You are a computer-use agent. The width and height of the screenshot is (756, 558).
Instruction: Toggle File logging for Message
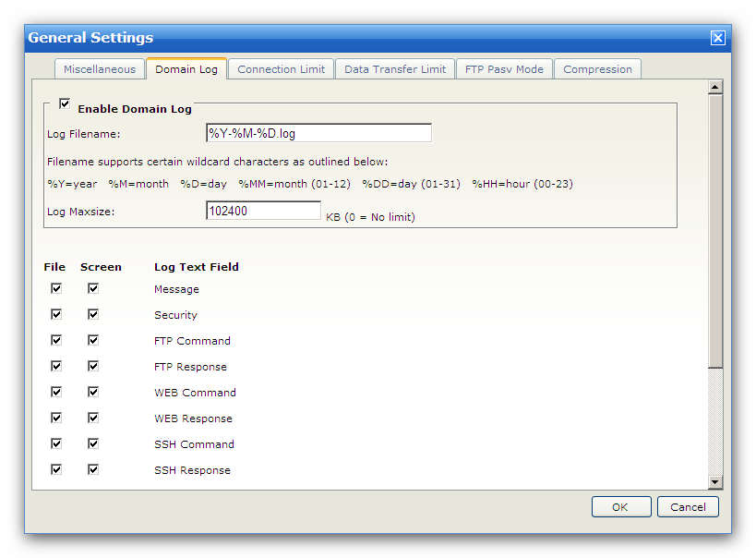(56, 288)
